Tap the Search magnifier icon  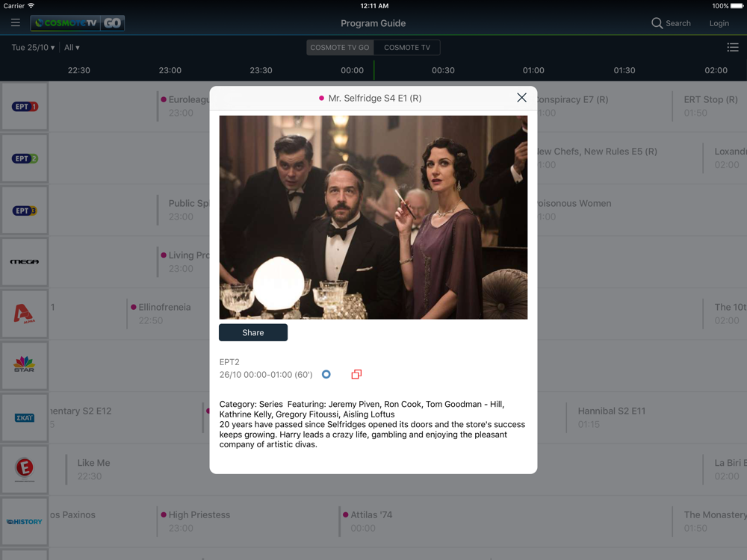657,23
